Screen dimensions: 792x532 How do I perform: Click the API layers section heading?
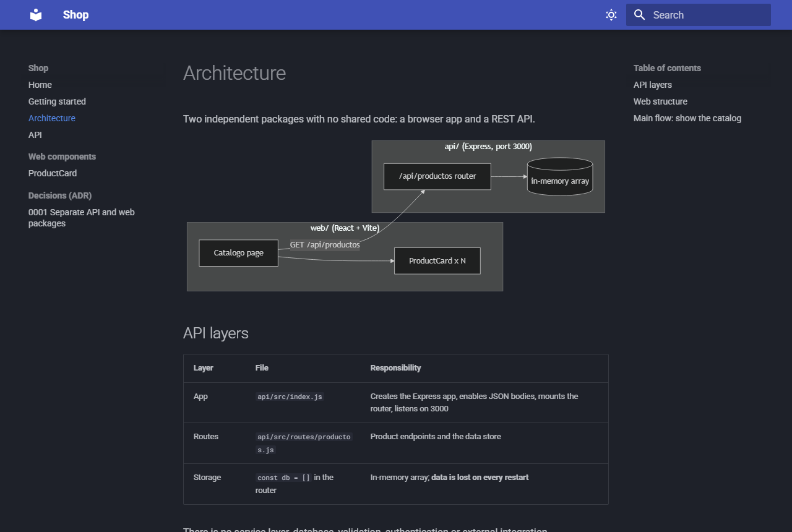(216, 333)
